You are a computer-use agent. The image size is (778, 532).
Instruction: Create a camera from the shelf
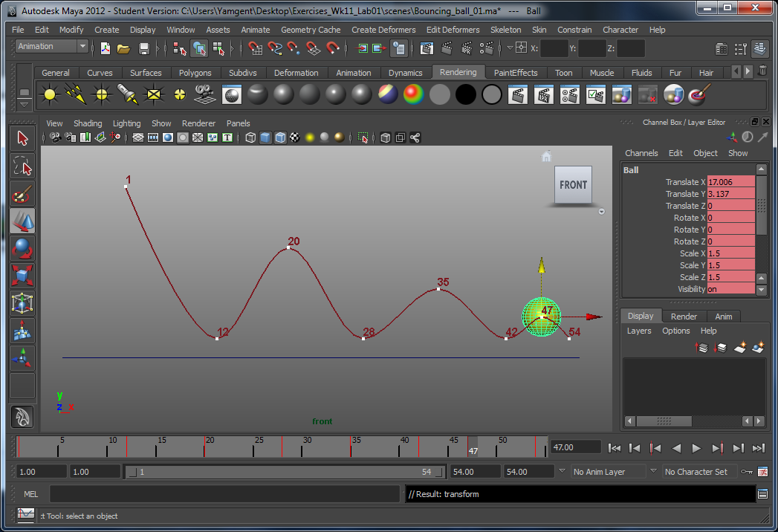point(205,94)
